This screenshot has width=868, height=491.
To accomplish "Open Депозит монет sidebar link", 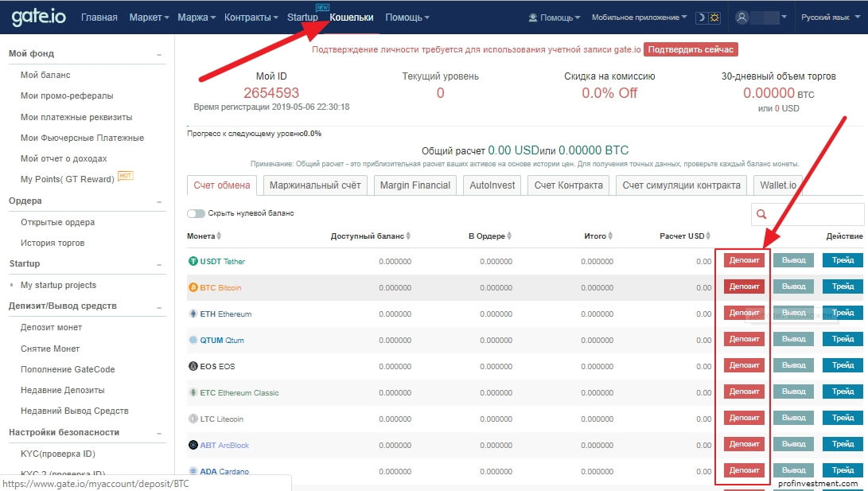I will pyautogui.click(x=52, y=327).
